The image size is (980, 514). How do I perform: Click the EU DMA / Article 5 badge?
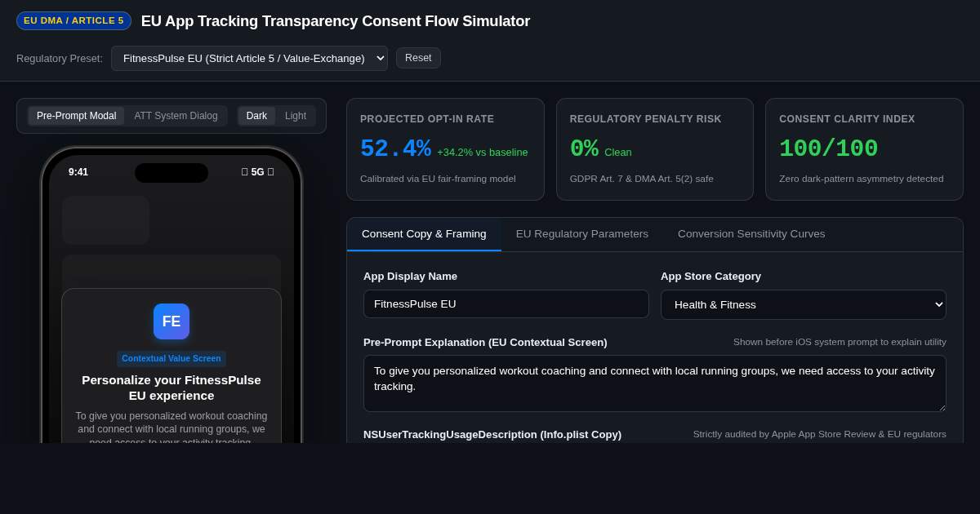click(x=73, y=21)
